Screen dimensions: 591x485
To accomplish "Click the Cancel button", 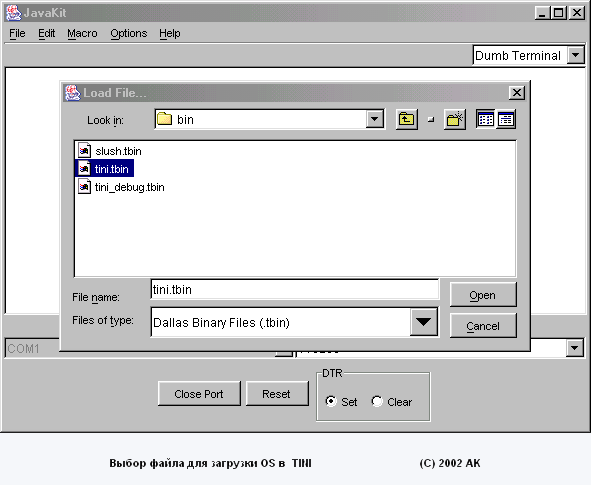I will (x=483, y=326).
